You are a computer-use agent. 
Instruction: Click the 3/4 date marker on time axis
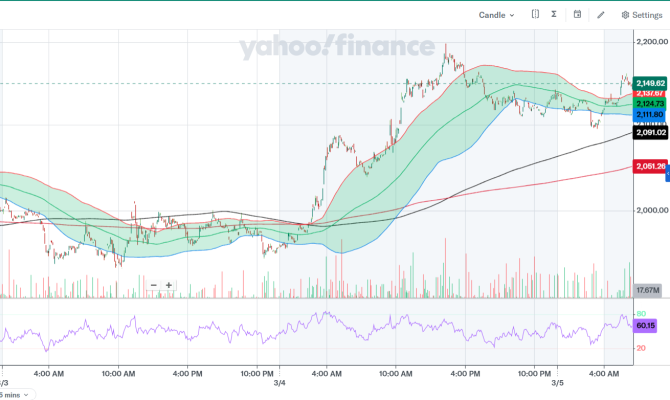point(280,383)
